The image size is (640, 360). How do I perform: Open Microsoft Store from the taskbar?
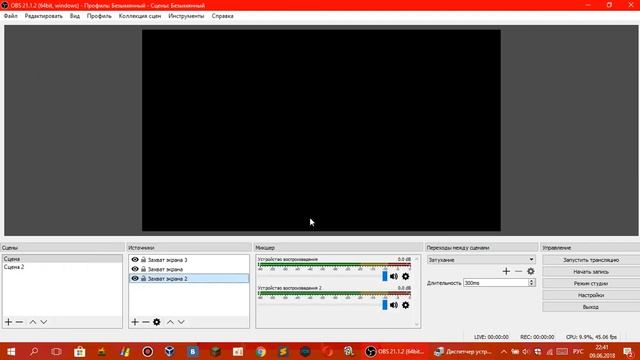click(80, 351)
